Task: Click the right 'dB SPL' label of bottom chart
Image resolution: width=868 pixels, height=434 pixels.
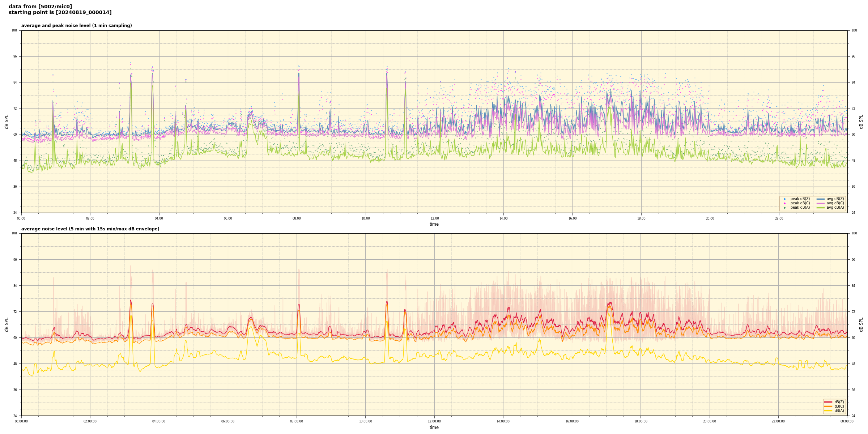Action: tap(861, 324)
